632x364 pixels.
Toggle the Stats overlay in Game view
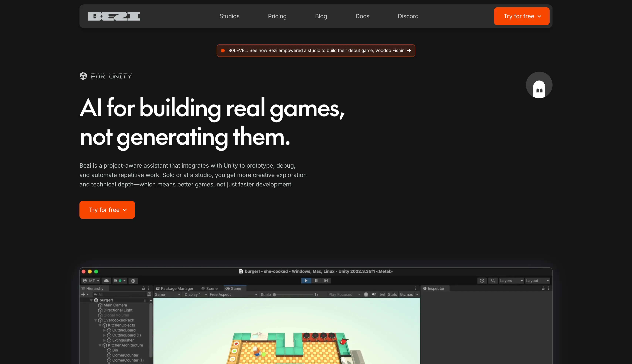coord(392,294)
